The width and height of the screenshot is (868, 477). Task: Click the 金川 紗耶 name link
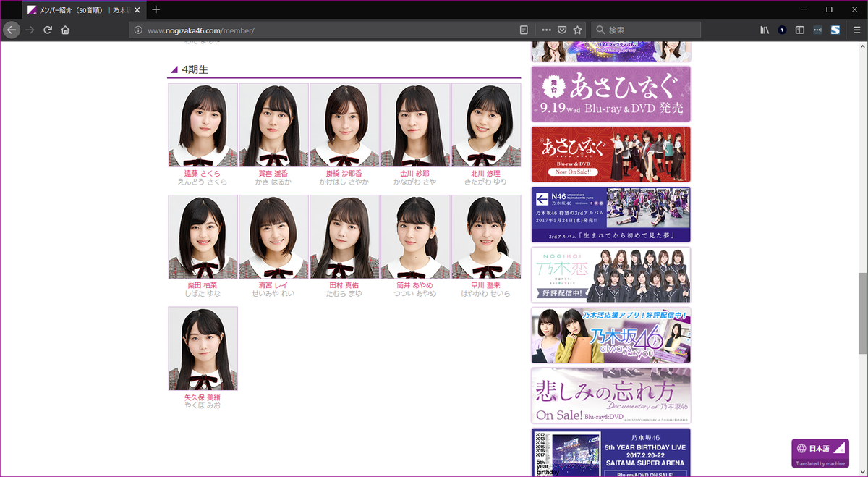coord(415,174)
